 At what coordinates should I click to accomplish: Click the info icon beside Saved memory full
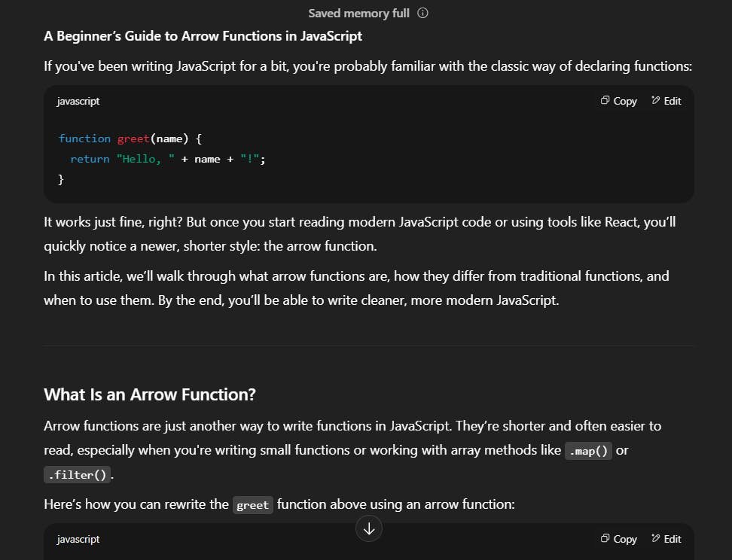point(422,13)
